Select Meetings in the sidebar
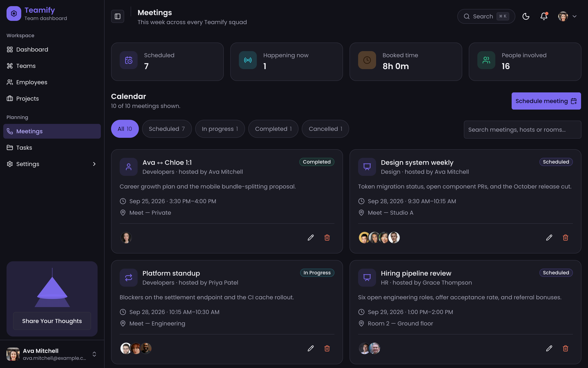This screenshot has height=368, width=588. click(52, 131)
